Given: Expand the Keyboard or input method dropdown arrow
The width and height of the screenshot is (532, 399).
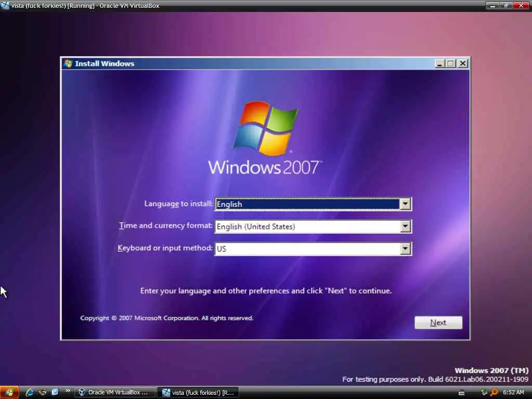Looking at the screenshot, I should coord(405,249).
